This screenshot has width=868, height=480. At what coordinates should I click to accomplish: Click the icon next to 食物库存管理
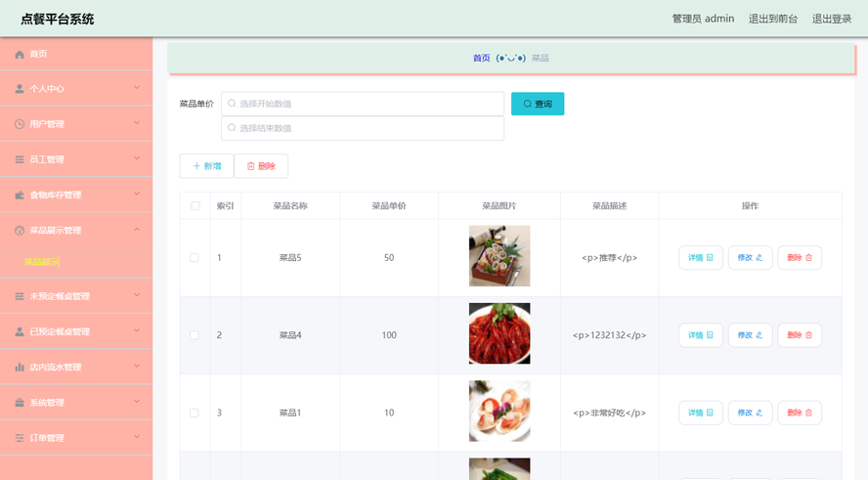point(20,195)
